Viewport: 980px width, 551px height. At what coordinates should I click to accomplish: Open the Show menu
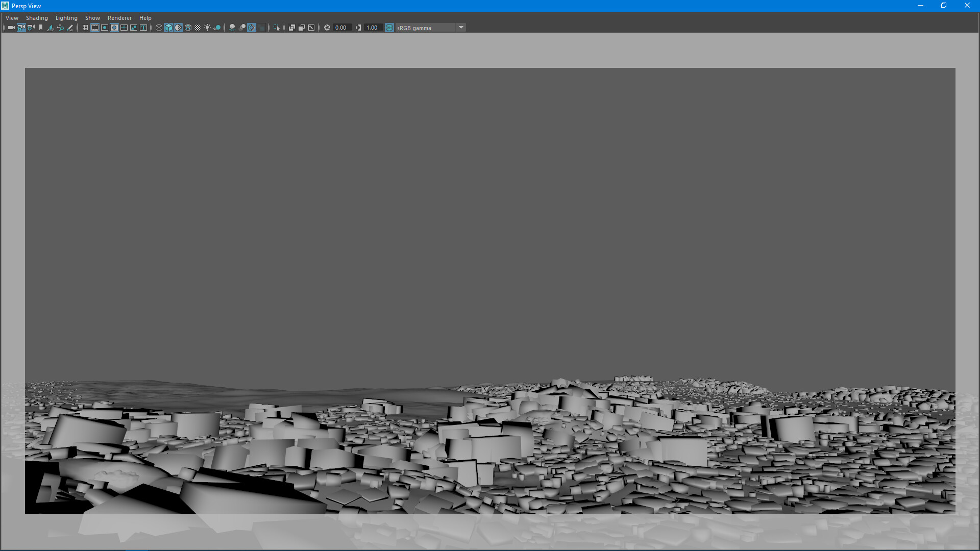(x=92, y=18)
